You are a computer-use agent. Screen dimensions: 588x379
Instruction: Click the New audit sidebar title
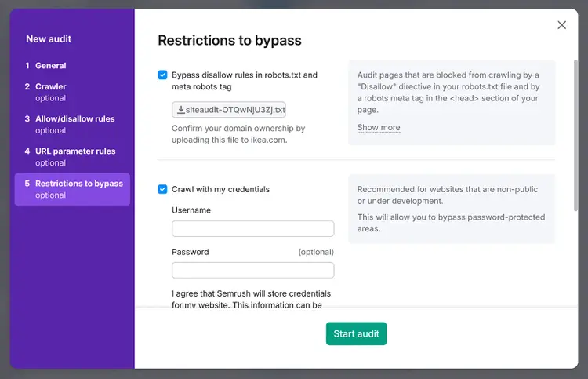[x=49, y=39]
